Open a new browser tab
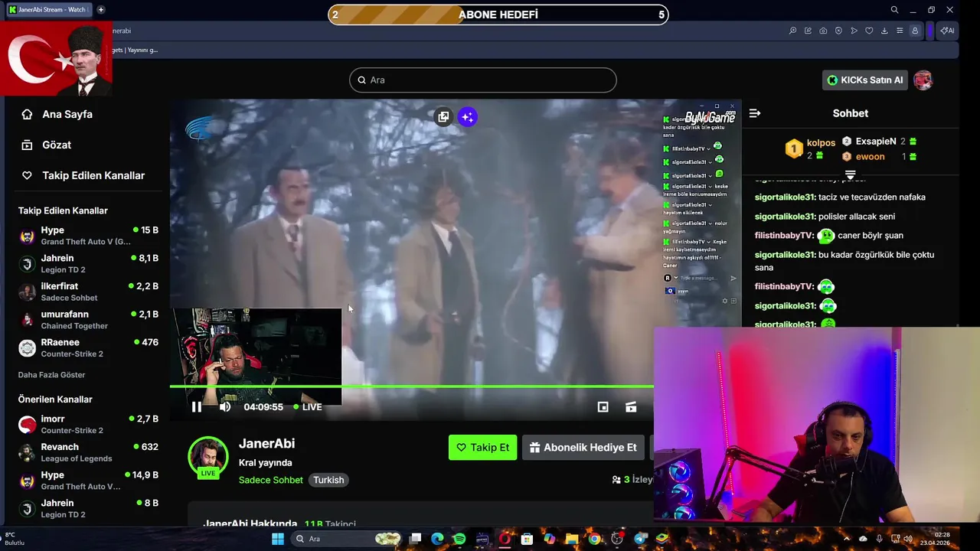This screenshot has width=980, height=551. click(101, 10)
